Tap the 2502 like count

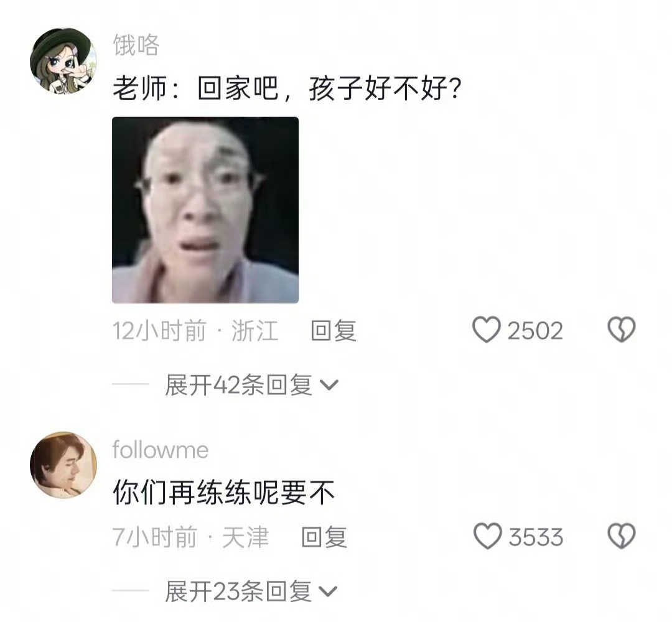point(535,331)
